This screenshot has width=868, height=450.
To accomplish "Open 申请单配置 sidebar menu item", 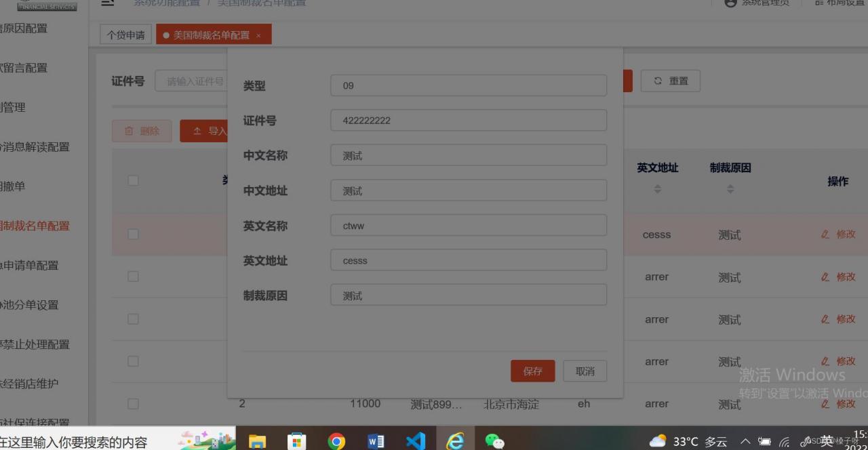I will point(29,265).
